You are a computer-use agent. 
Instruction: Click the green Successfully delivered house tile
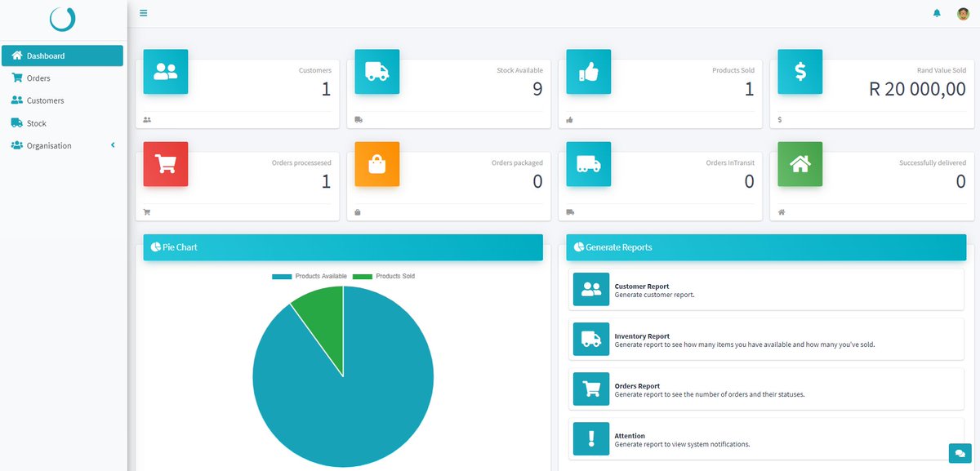(800, 164)
